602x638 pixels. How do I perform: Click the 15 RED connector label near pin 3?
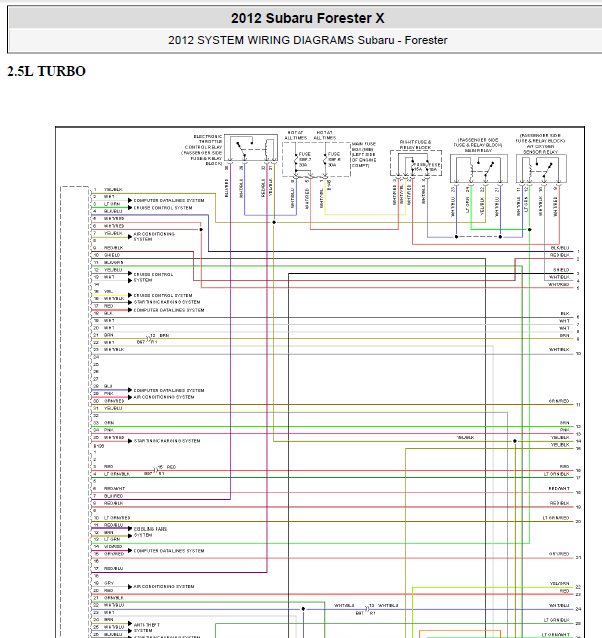click(x=167, y=467)
